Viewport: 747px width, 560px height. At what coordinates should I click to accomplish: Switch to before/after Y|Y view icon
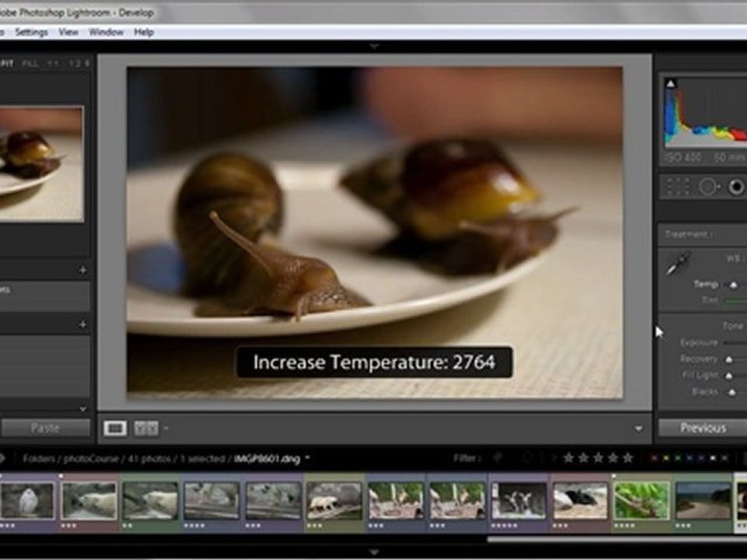146,428
